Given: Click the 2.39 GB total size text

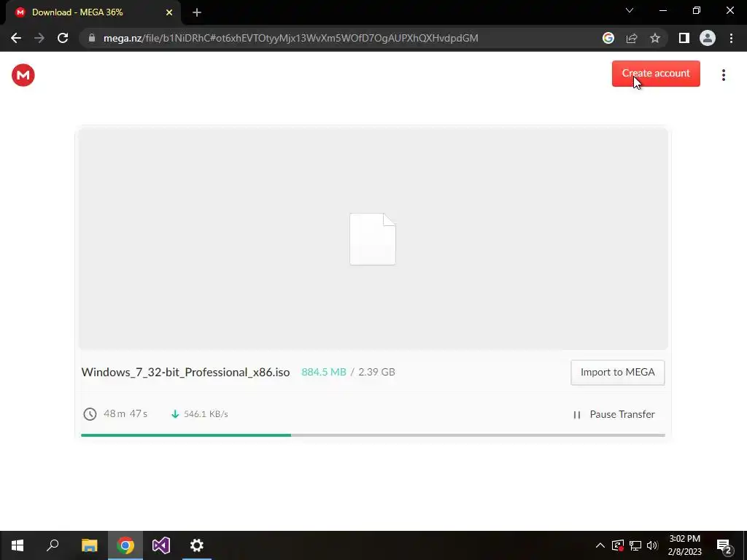Looking at the screenshot, I should pos(376,372).
